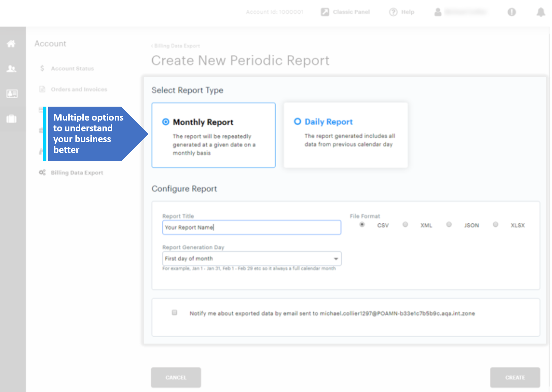Open the Home icon in the sidebar
Screen dimensions: 552x392
(11, 44)
